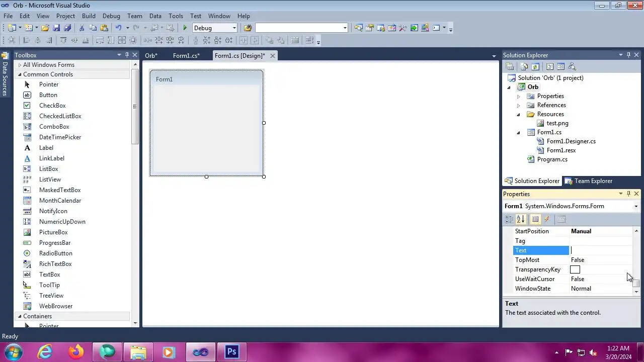Screen dimensions: 644x362
Task: Open the Form1 object selector dropdown in Properties
Action: (636, 206)
